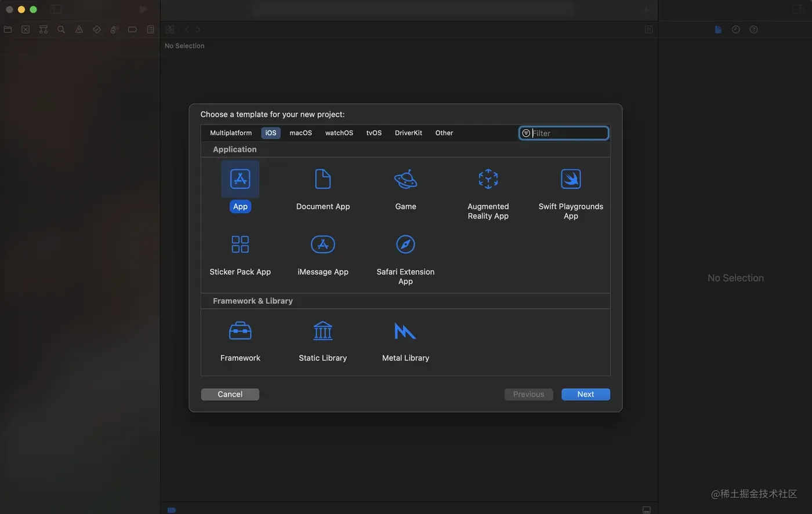Toggle the right inspector panel
Viewport: 812px width, 514px height.
click(x=798, y=9)
